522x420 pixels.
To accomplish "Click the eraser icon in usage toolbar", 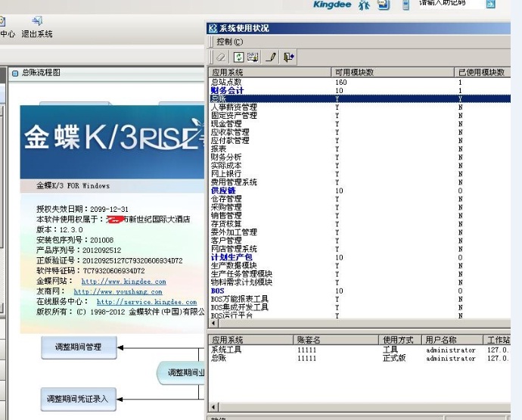I will [x=221, y=57].
